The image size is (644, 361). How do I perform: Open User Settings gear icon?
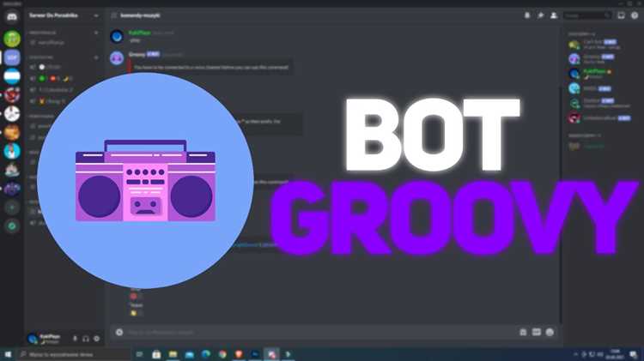[x=96, y=339]
